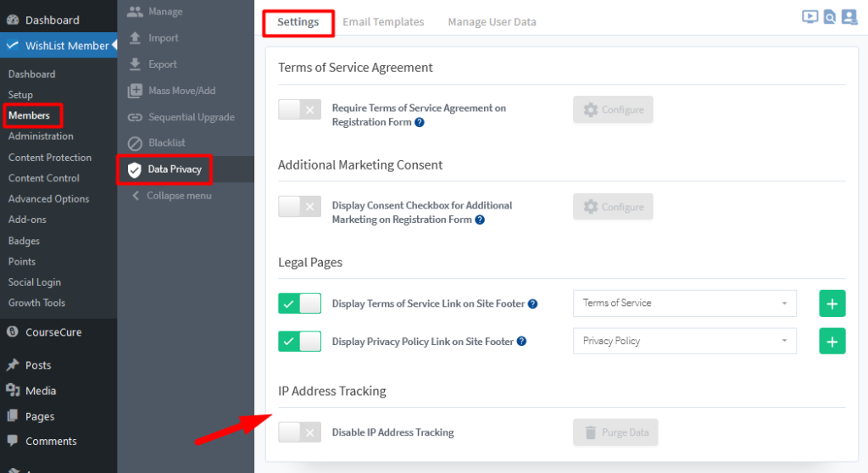
Task: Add new Privacy Policy page with plus button
Action: click(832, 341)
